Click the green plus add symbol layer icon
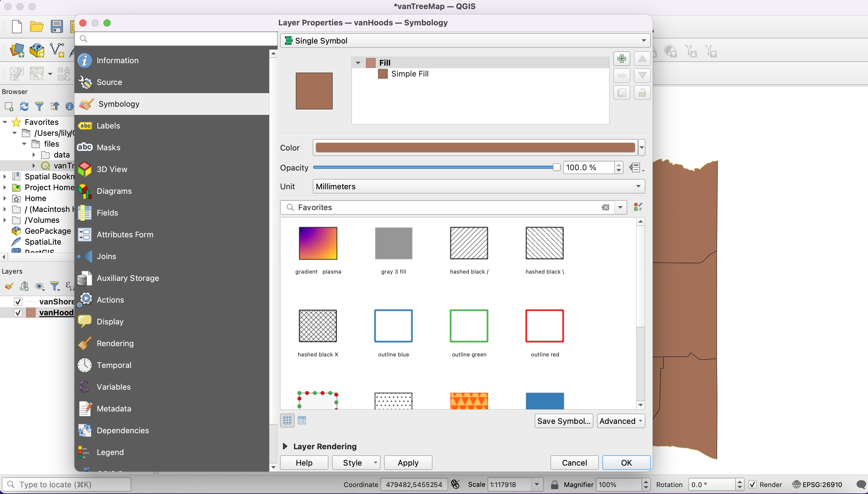The height and width of the screenshot is (494, 868). tap(621, 59)
